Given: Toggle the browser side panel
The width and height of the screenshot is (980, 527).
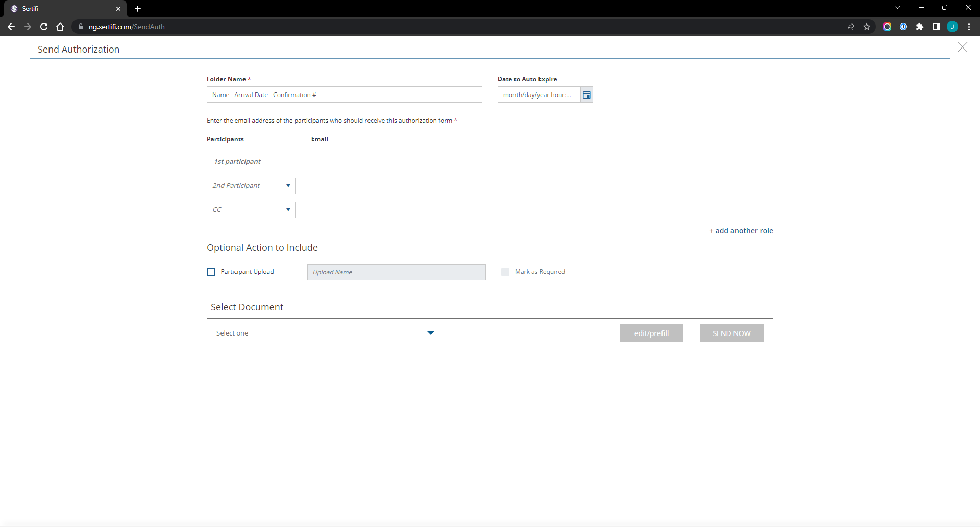Looking at the screenshot, I should point(936,27).
